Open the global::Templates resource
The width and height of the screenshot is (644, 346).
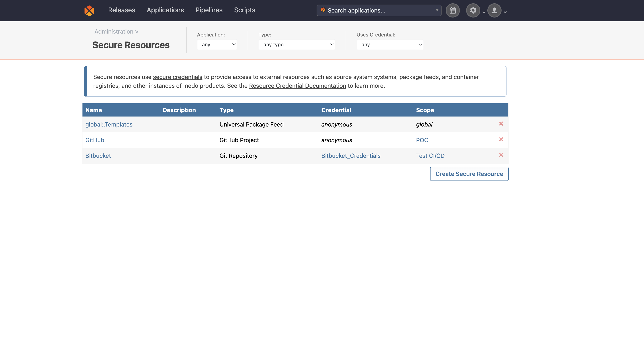coord(109,124)
